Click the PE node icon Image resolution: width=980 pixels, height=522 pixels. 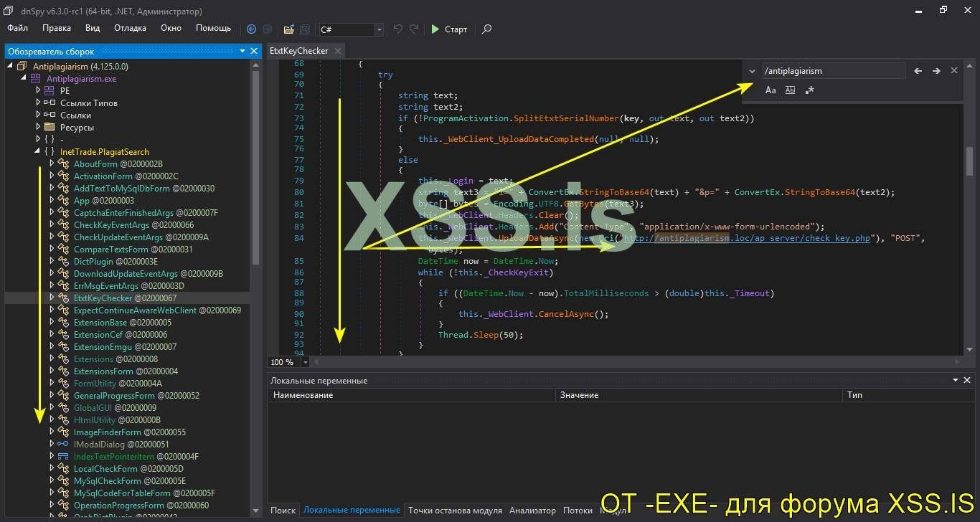coord(50,91)
